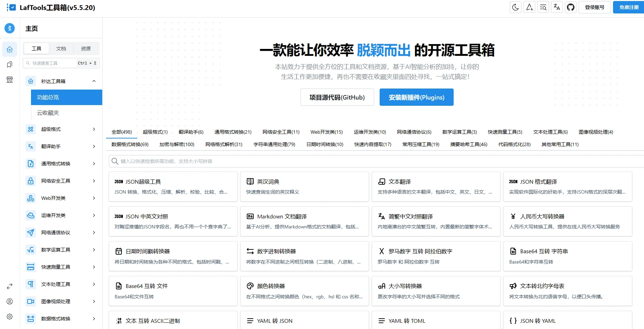Open the GitHub icon in the top bar

pos(570,7)
